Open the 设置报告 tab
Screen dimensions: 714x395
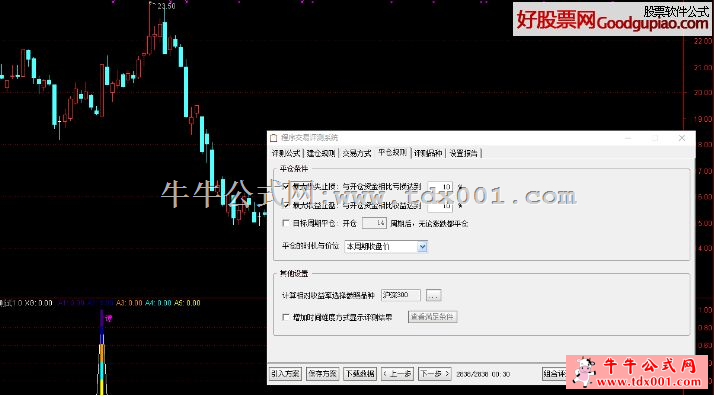[463, 153]
